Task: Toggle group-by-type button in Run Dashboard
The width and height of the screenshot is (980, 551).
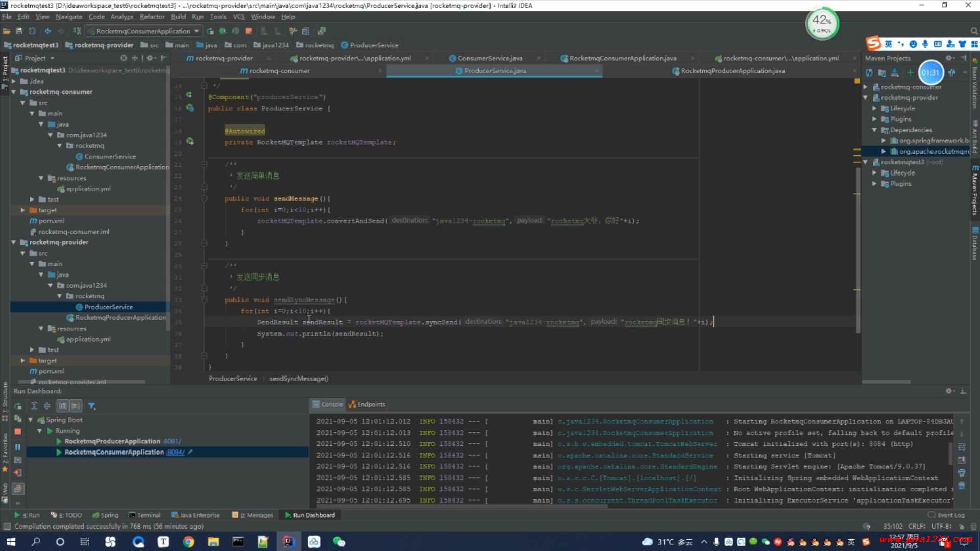Action: click(63, 406)
